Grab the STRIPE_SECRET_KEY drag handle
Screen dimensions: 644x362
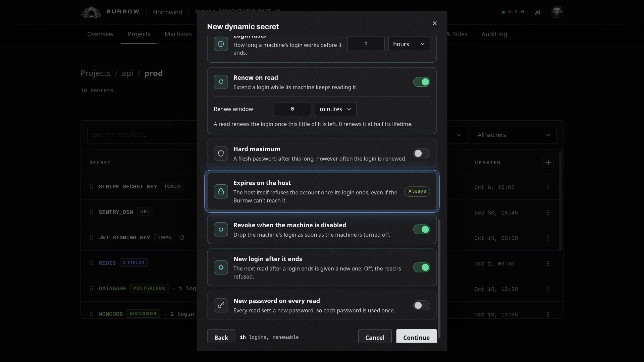[x=92, y=186]
